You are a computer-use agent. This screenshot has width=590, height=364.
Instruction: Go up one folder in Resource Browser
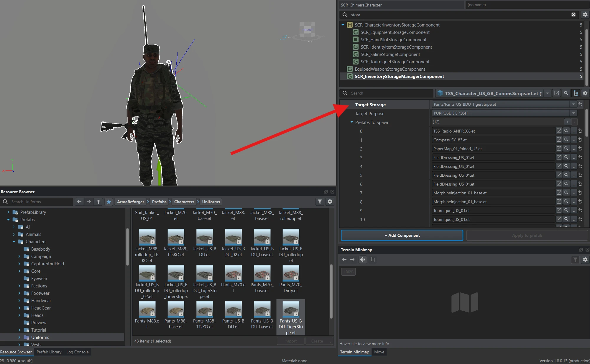98,202
